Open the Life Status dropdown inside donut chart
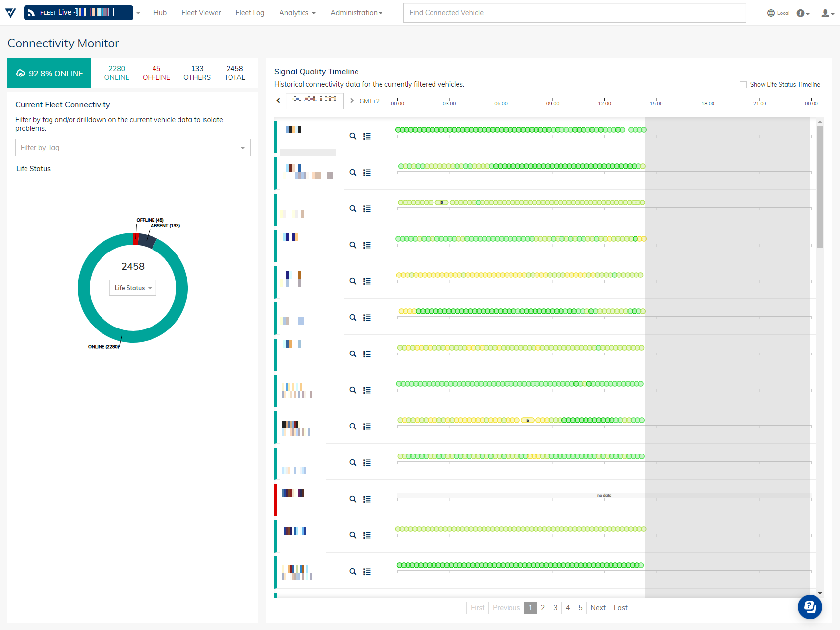The image size is (840, 630). (x=133, y=288)
